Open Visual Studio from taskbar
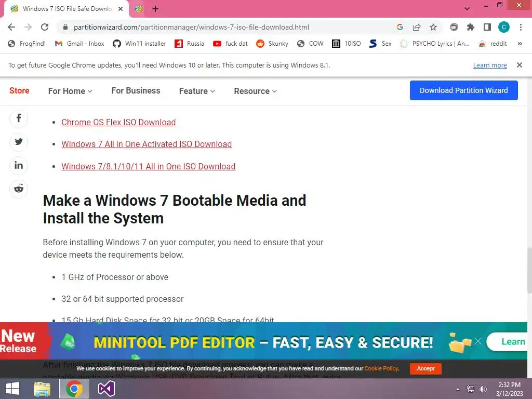This screenshot has width=532, height=399. click(107, 389)
